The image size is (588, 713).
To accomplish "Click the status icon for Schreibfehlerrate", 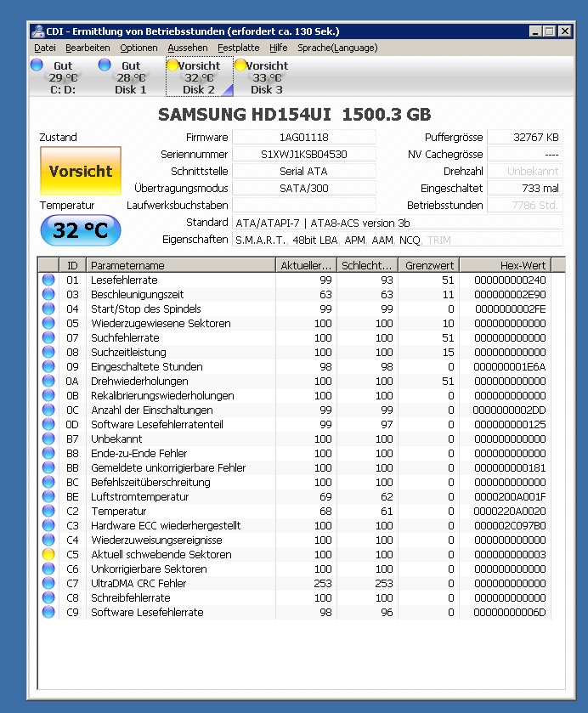I will [x=48, y=597].
